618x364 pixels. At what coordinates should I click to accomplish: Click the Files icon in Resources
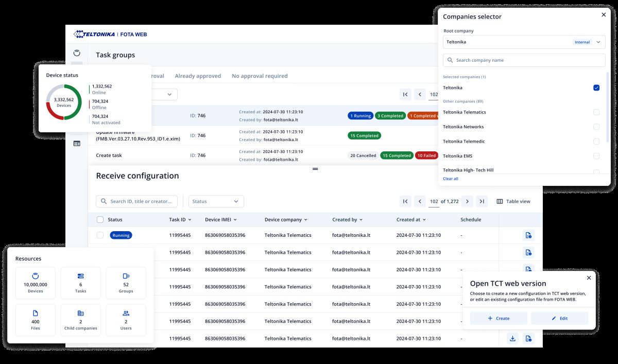point(36,313)
